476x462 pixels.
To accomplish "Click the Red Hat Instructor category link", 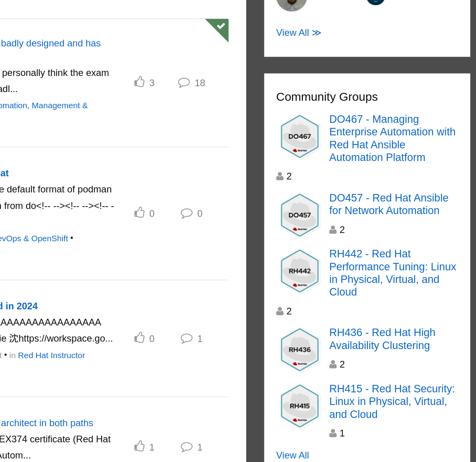I will click(x=51, y=355).
